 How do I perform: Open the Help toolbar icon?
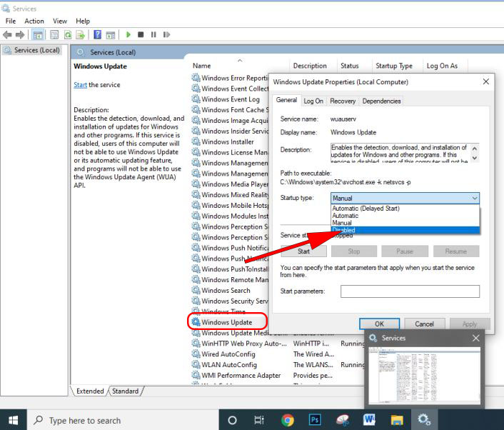coord(97,34)
